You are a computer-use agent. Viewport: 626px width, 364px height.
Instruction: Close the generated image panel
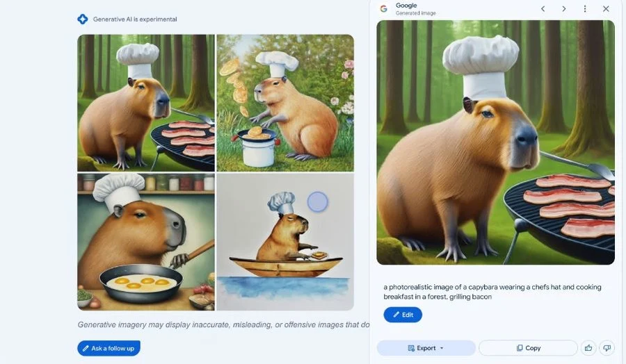(606, 9)
